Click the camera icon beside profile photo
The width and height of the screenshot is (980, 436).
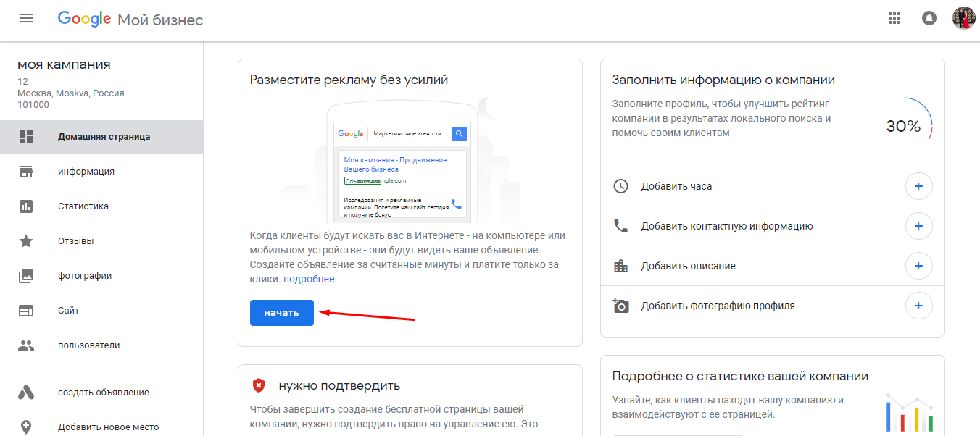coord(620,306)
